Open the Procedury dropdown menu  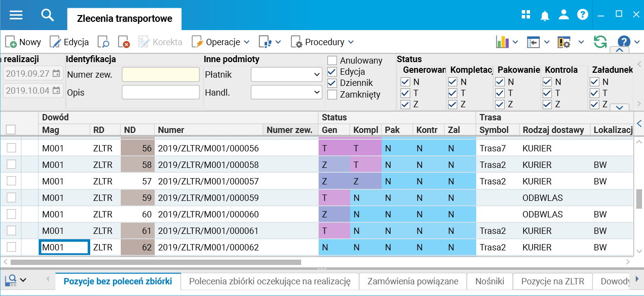click(322, 42)
